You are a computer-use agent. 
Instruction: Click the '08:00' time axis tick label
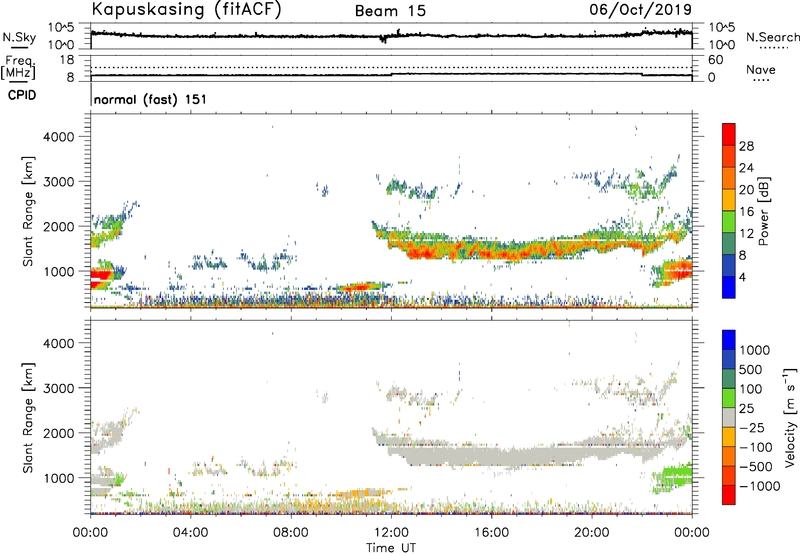click(x=291, y=533)
